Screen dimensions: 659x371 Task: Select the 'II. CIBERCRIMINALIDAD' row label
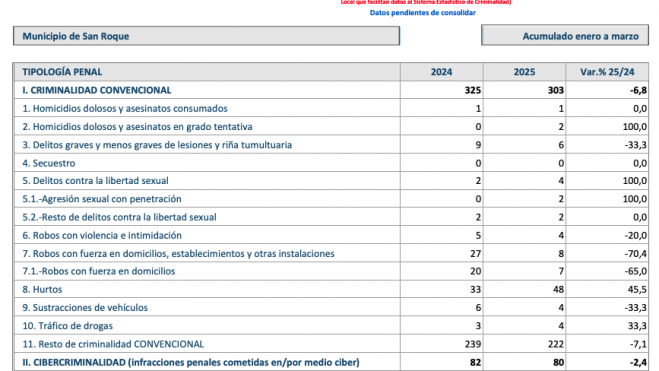click(191, 362)
